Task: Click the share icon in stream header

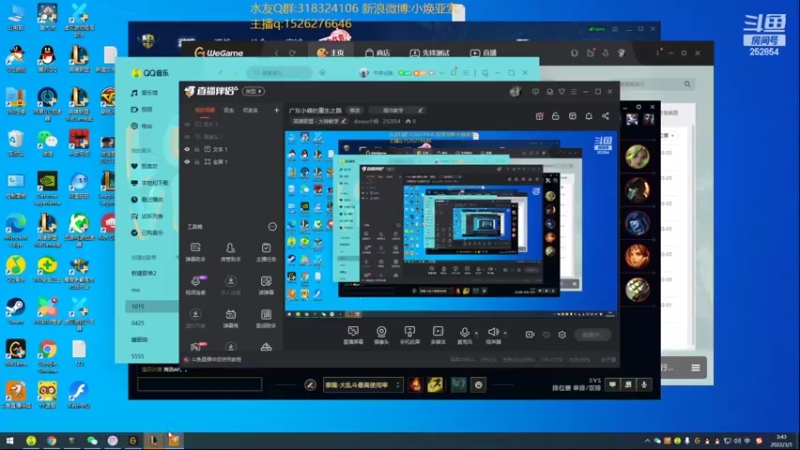Action: click(x=605, y=116)
